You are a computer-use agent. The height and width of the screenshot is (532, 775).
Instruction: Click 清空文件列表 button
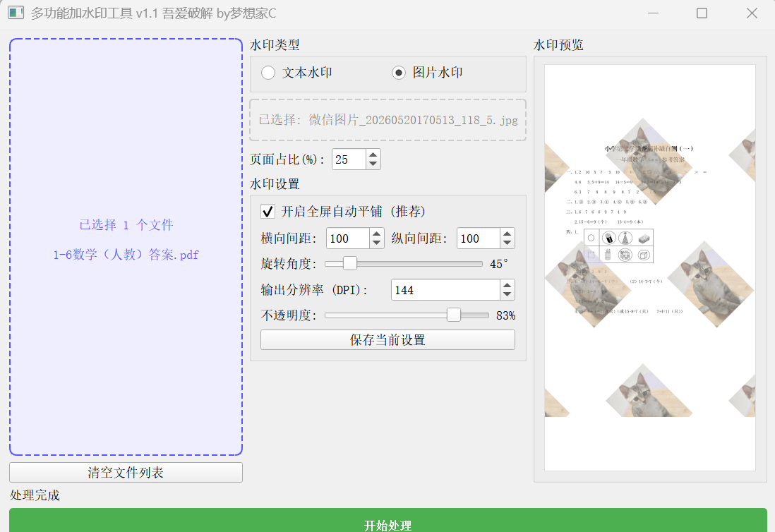126,472
